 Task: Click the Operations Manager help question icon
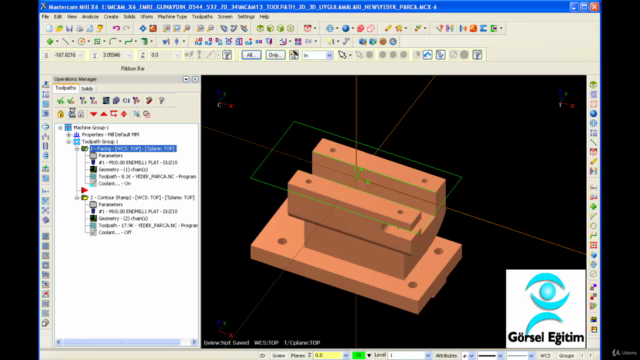(x=161, y=100)
